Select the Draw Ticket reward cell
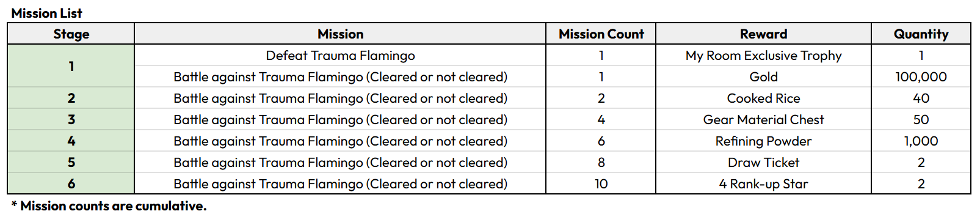The height and width of the screenshot is (222, 980). click(763, 163)
